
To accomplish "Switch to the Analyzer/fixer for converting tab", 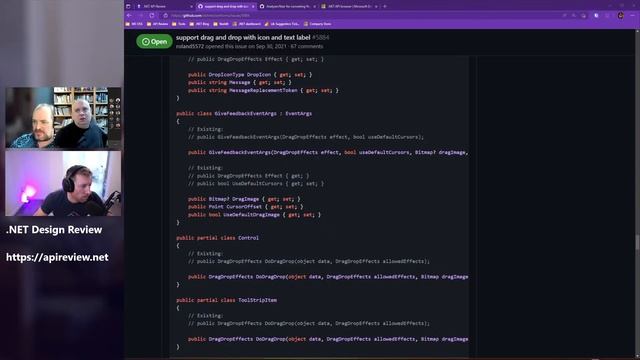I will (x=287, y=6).
